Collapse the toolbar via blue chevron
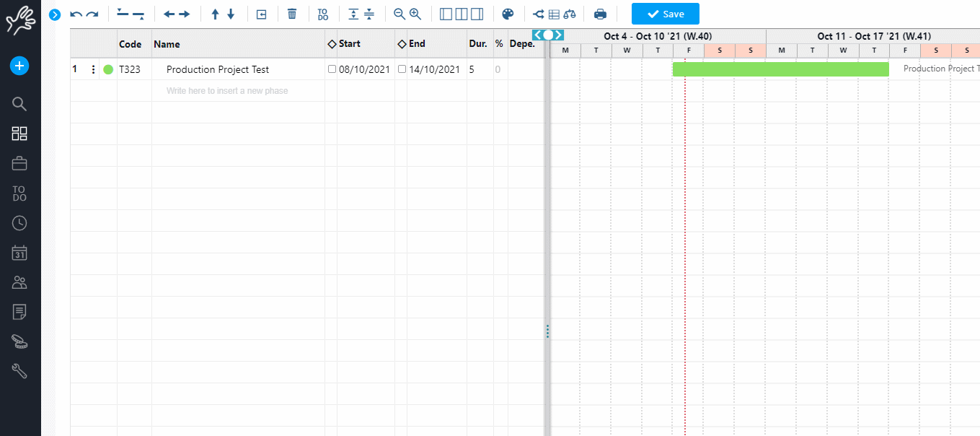 pyautogui.click(x=54, y=14)
